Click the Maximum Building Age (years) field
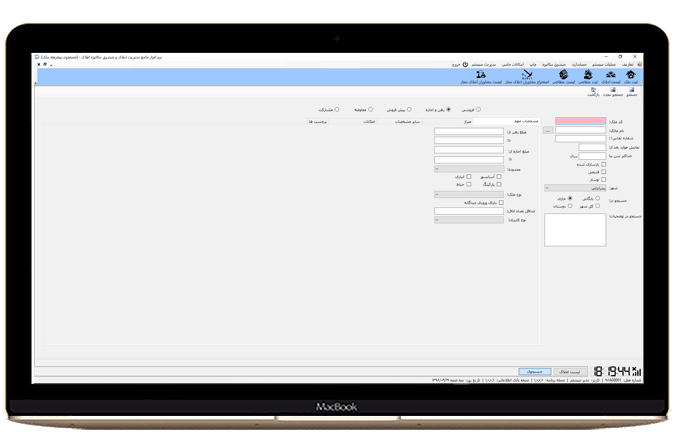 click(592, 156)
